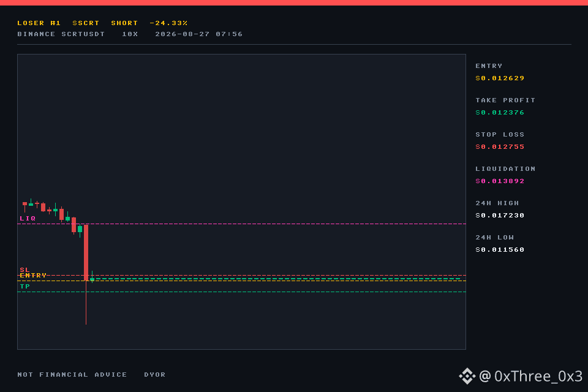Click the -24.33% loss value
588x392 pixels.
pyautogui.click(x=168, y=23)
